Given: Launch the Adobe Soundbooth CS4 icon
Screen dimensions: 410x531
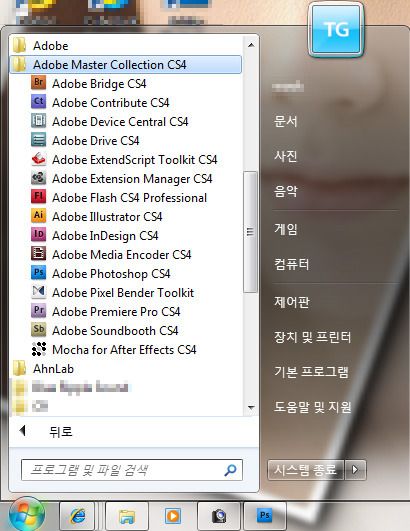Looking at the screenshot, I should pos(38,329).
